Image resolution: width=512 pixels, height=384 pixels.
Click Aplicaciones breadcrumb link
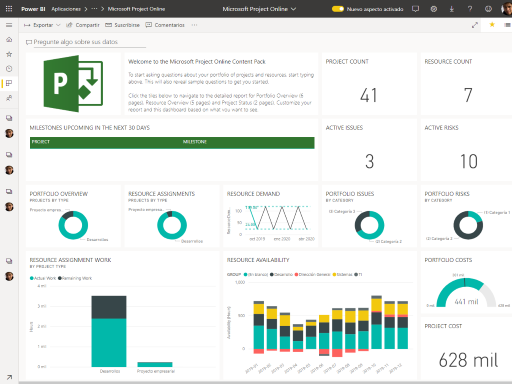coord(66,9)
